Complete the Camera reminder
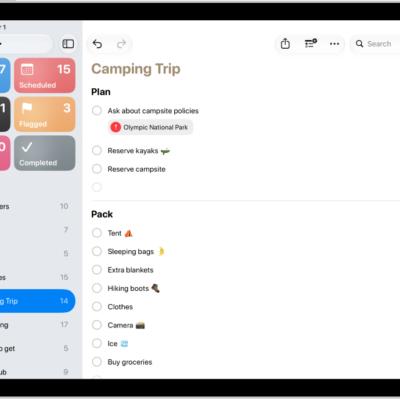Screen dimensions: 400x400 point(97,325)
